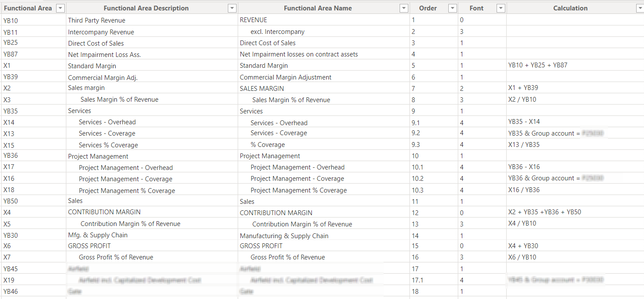
Task: Select the 'YB10 + YB25 + YB87' calculation cell
Action: [537, 65]
